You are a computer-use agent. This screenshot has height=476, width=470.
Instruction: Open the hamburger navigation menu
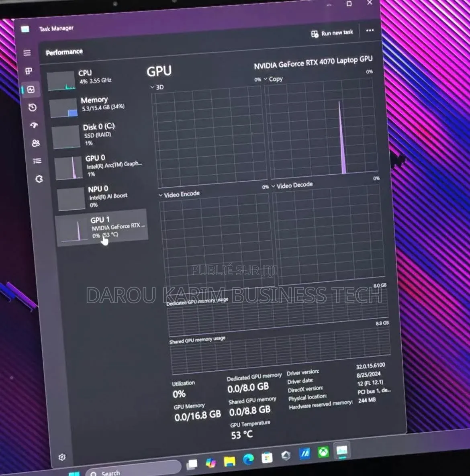(27, 53)
